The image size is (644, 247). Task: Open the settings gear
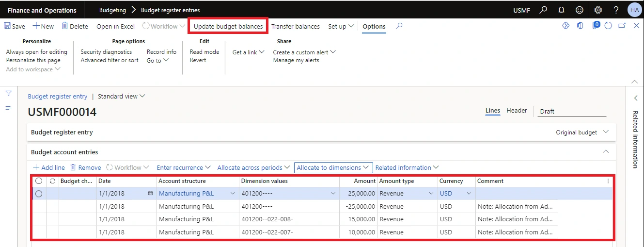[598, 10]
